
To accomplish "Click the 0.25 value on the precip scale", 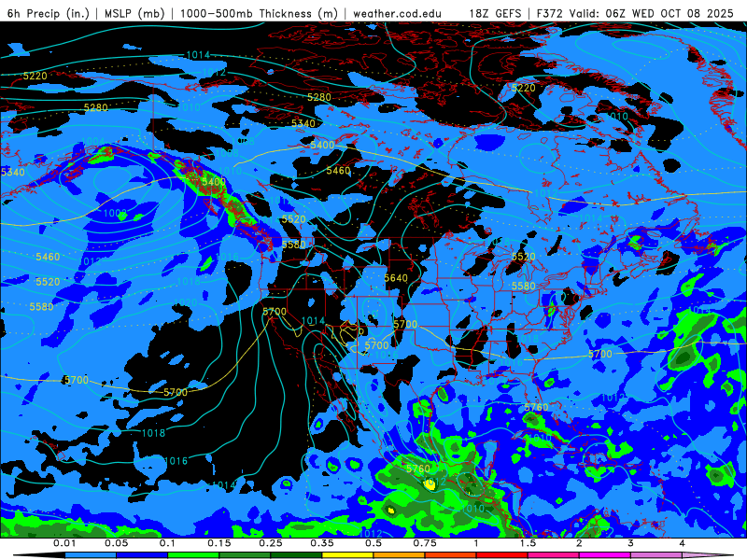I will pos(271,543).
